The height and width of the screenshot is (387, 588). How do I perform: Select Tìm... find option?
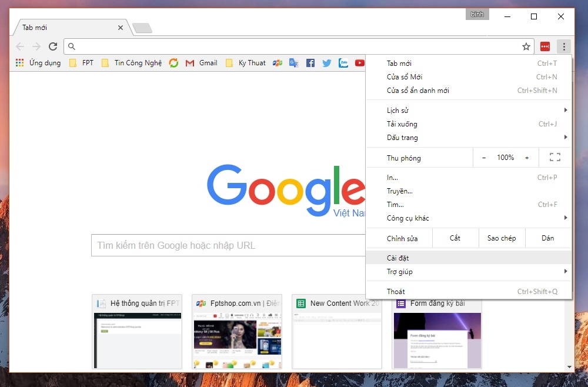coord(469,204)
